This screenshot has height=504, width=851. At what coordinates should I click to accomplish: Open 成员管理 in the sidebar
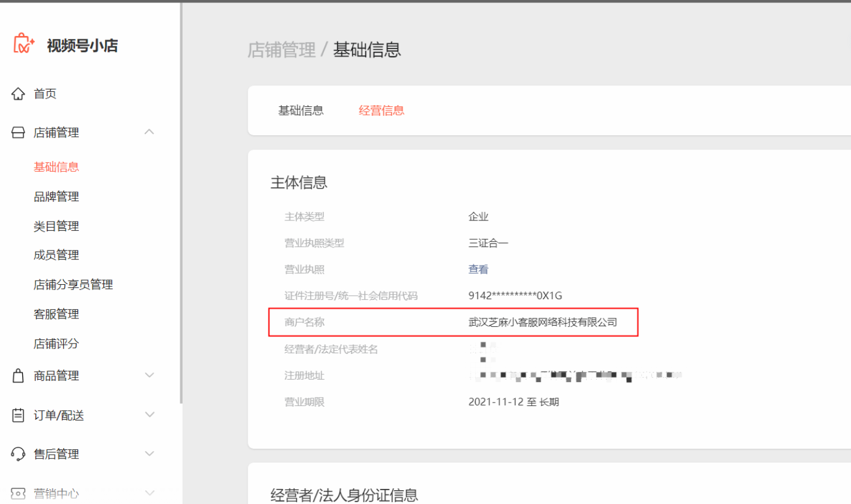pos(56,255)
